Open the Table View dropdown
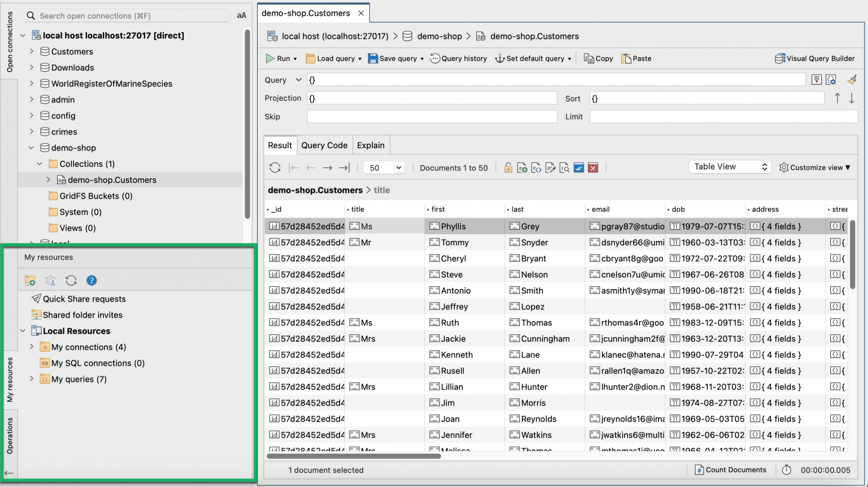Image resolution: width=868 pixels, height=487 pixels. point(730,167)
